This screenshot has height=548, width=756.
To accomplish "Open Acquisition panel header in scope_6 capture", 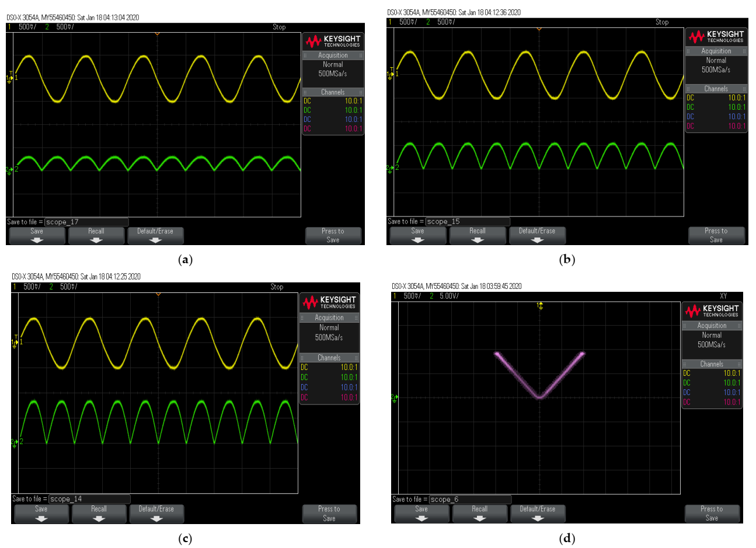I will point(712,326).
